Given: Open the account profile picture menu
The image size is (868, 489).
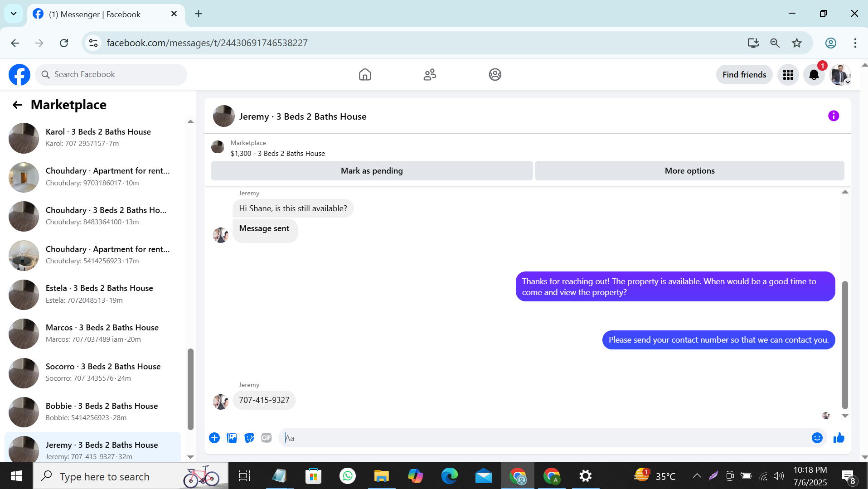Looking at the screenshot, I should 840,75.
